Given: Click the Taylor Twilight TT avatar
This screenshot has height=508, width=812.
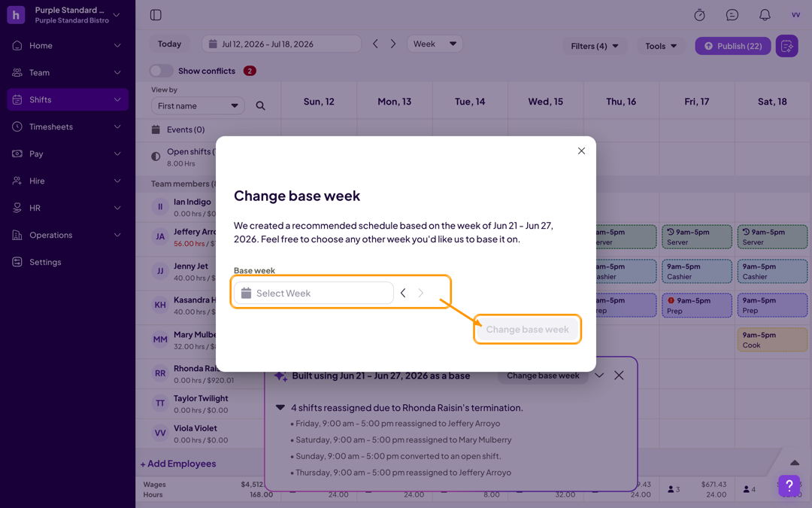Looking at the screenshot, I should 160,403.
